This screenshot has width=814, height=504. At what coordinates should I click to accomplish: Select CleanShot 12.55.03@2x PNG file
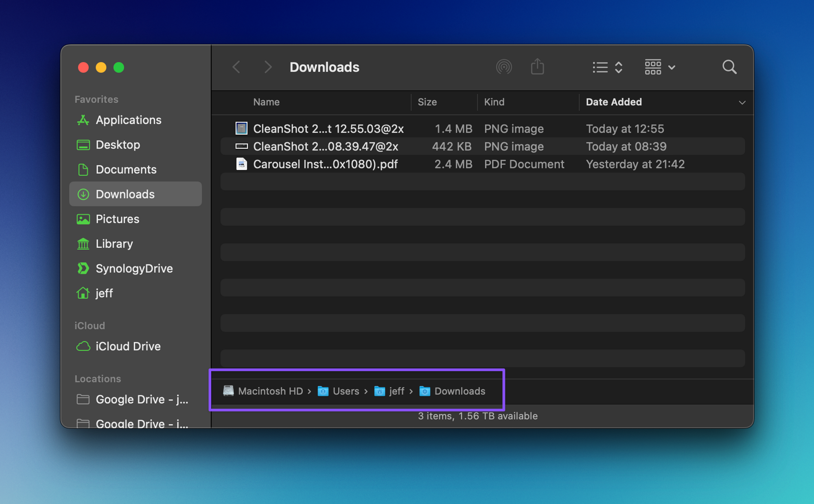tap(328, 129)
